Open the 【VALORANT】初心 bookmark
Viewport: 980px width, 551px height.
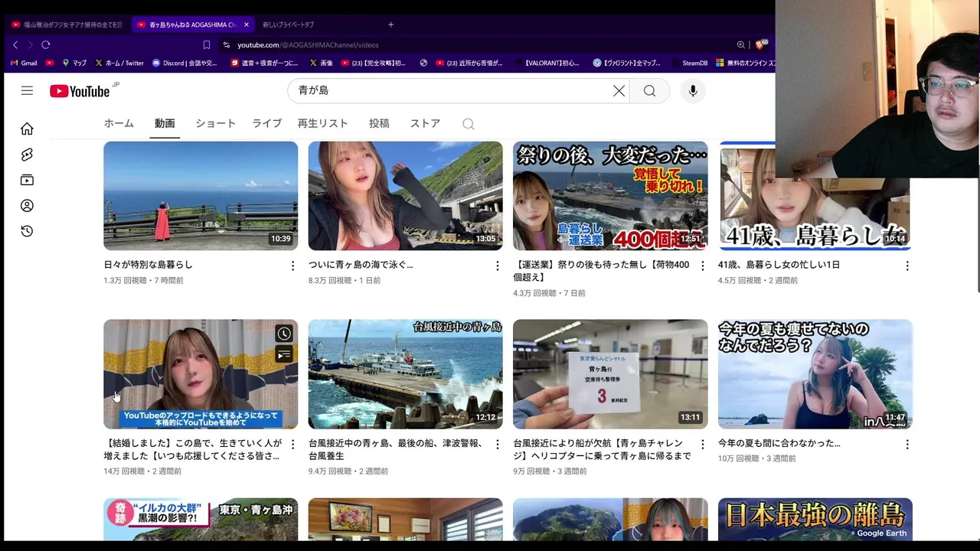click(547, 63)
